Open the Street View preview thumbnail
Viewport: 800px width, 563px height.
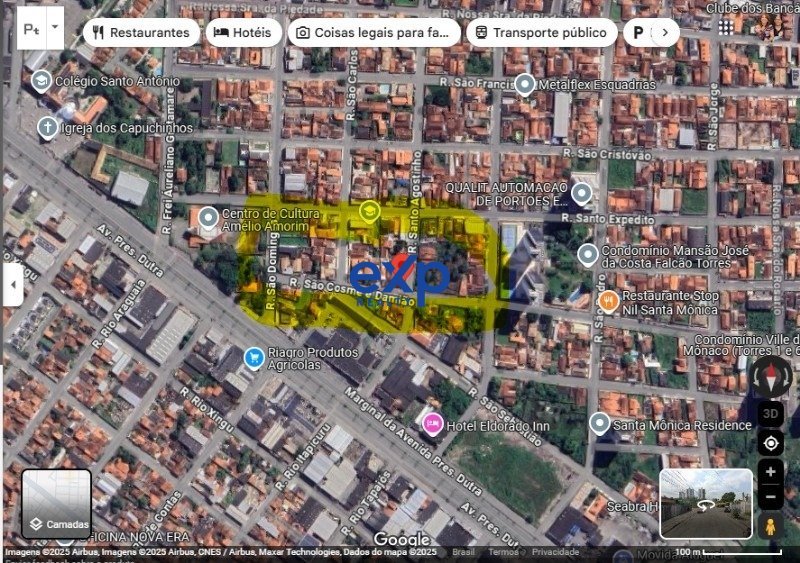pyautogui.click(x=706, y=504)
